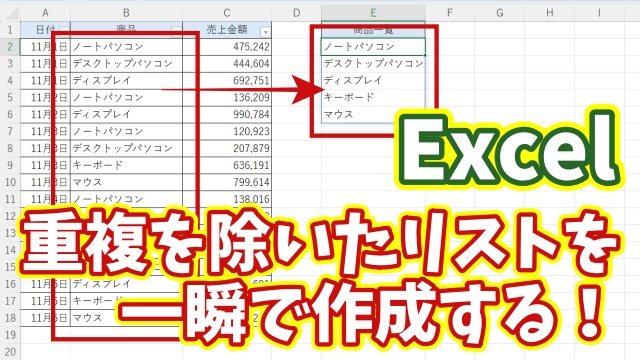The width and height of the screenshot is (640, 360).
Task: Click デスクトップパソコン in column E list
Action: pos(373,64)
